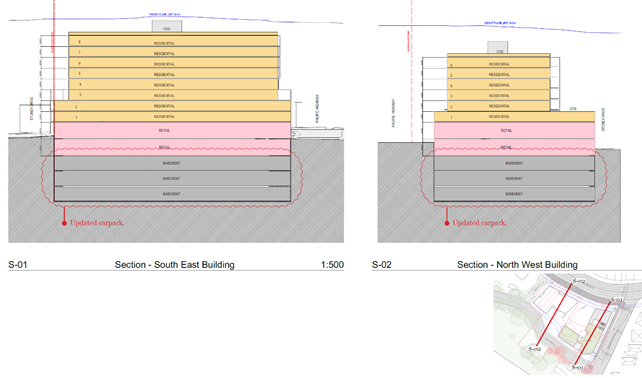The image size is (642, 378).
Task: Click the red dot marker under South East carpark
Action: tap(64, 223)
